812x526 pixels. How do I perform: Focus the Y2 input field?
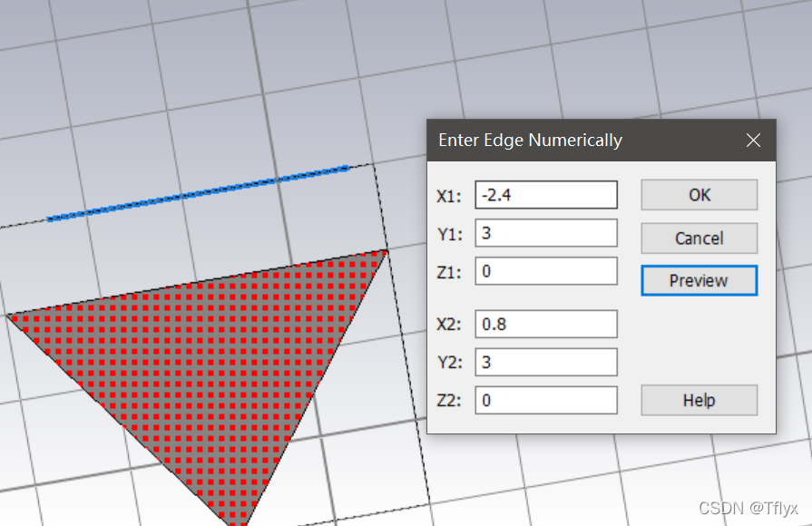pyautogui.click(x=546, y=362)
